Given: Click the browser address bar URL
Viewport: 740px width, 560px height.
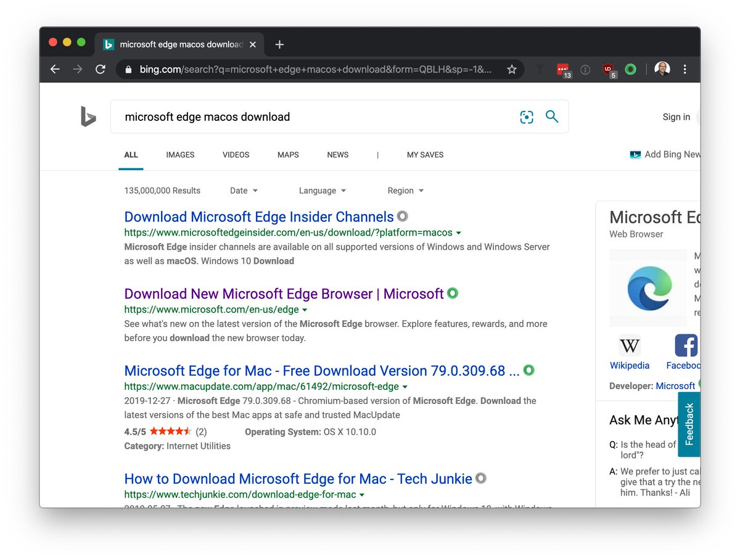Looking at the screenshot, I should pyautogui.click(x=316, y=70).
